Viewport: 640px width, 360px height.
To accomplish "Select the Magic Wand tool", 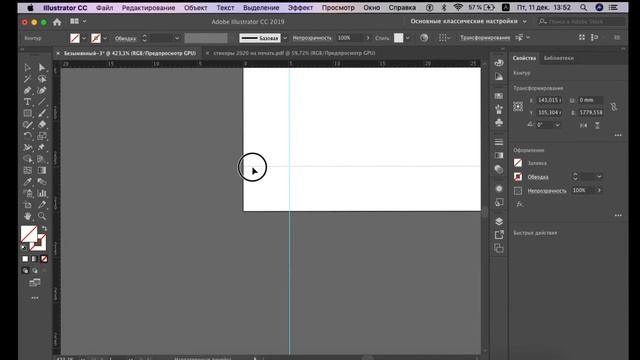I will pyautogui.click(x=27, y=79).
